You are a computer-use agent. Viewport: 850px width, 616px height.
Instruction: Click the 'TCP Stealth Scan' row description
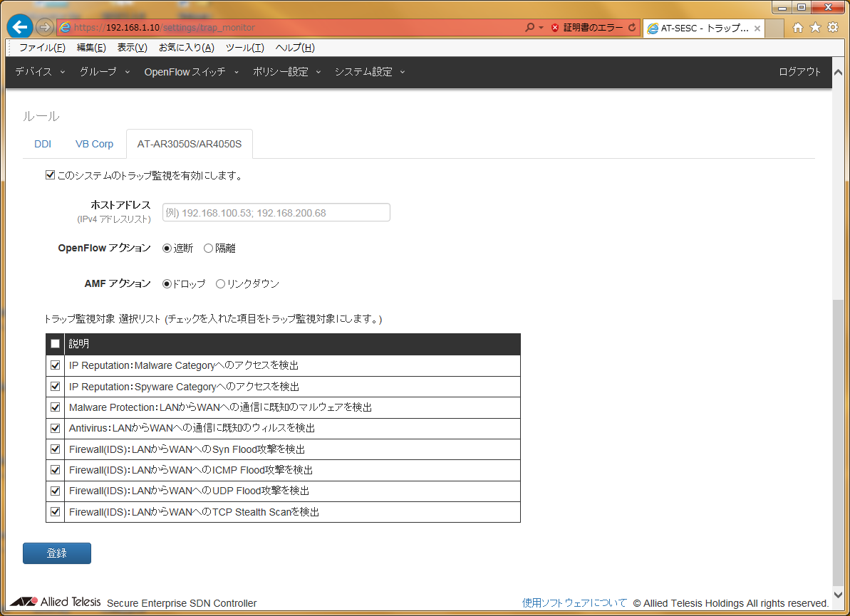[194, 512]
